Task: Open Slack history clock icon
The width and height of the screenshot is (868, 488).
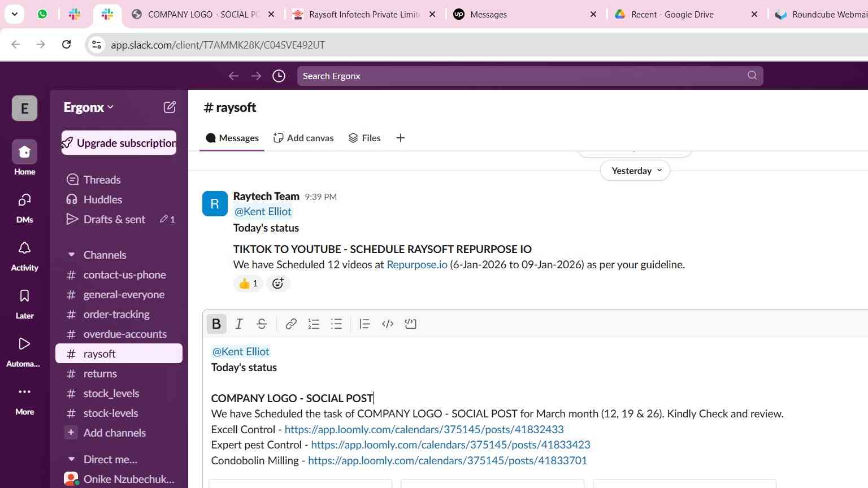Action: click(x=279, y=76)
